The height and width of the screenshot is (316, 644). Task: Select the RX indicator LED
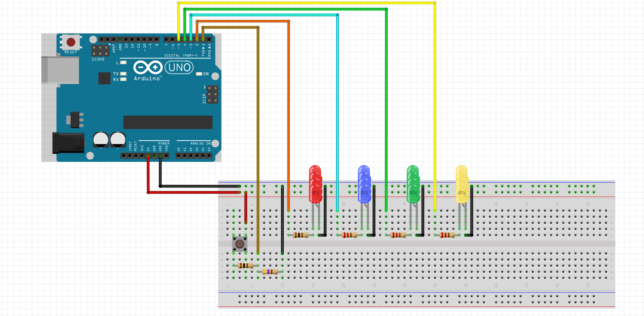click(x=123, y=79)
